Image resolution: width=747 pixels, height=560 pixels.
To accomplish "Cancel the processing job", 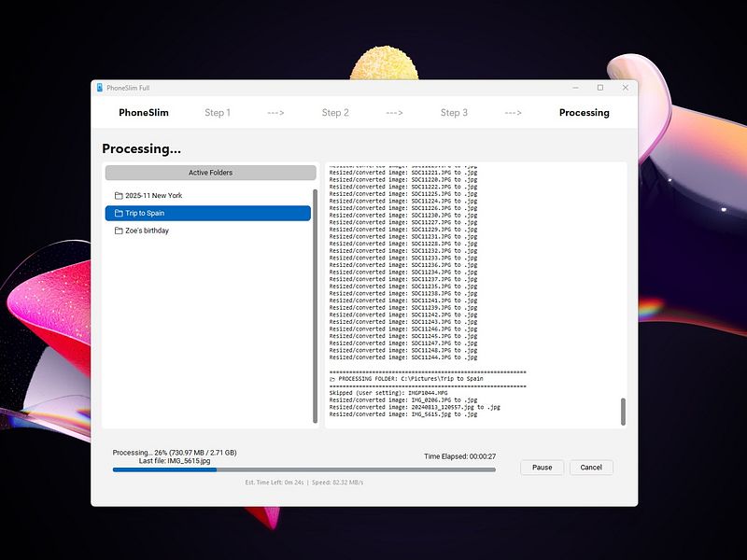I will (x=591, y=468).
